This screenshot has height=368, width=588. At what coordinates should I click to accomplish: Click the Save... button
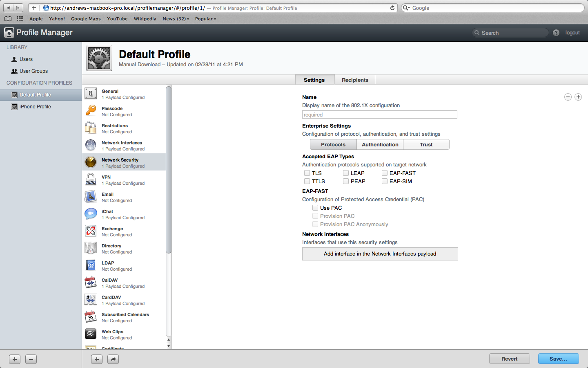pyautogui.click(x=558, y=359)
